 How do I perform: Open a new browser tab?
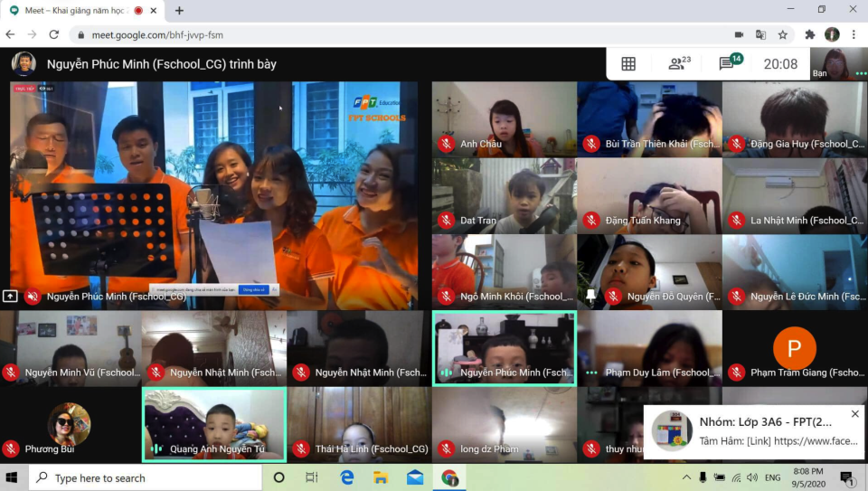[179, 11]
